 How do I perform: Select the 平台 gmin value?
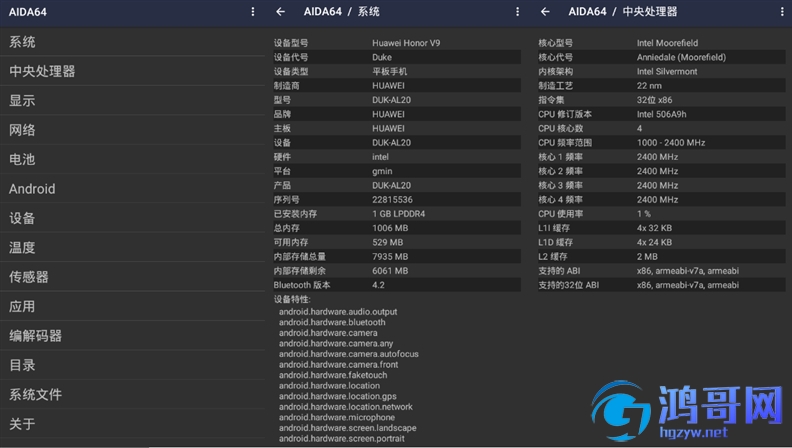pyautogui.click(x=382, y=171)
